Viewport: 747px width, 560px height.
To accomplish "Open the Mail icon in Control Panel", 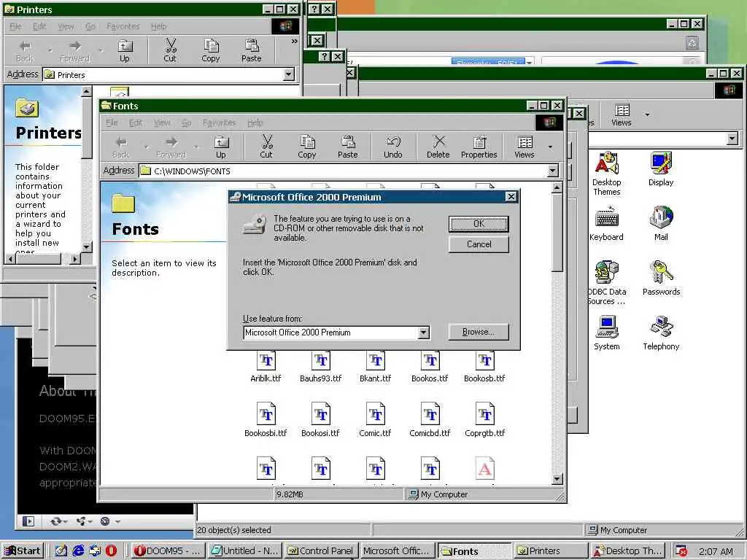I will click(x=661, y=223).
